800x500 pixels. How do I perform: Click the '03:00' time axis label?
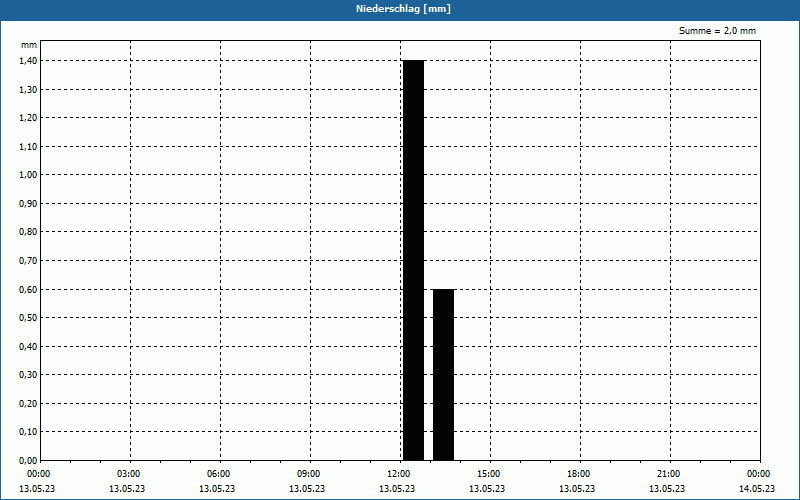[129, 474]
